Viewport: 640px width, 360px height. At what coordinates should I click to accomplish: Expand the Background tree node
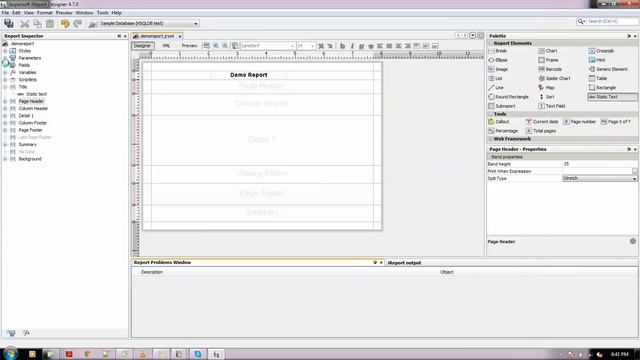point(5,159)
